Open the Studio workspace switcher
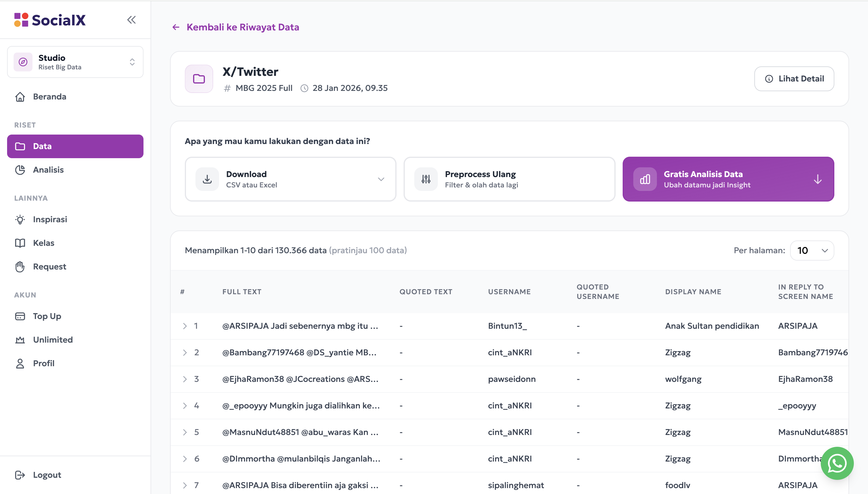The image size is (868, 494). point(75,62)
